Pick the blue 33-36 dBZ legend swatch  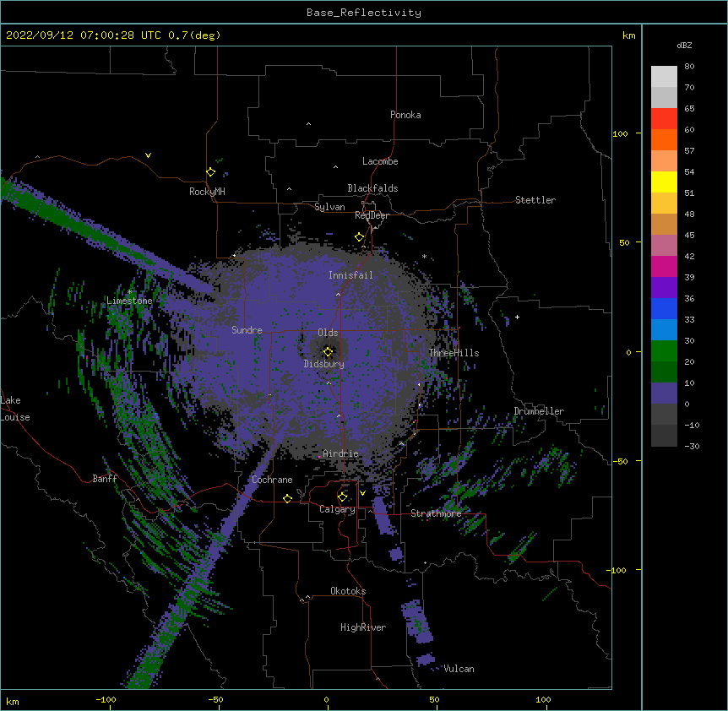[x=664, y=308]
